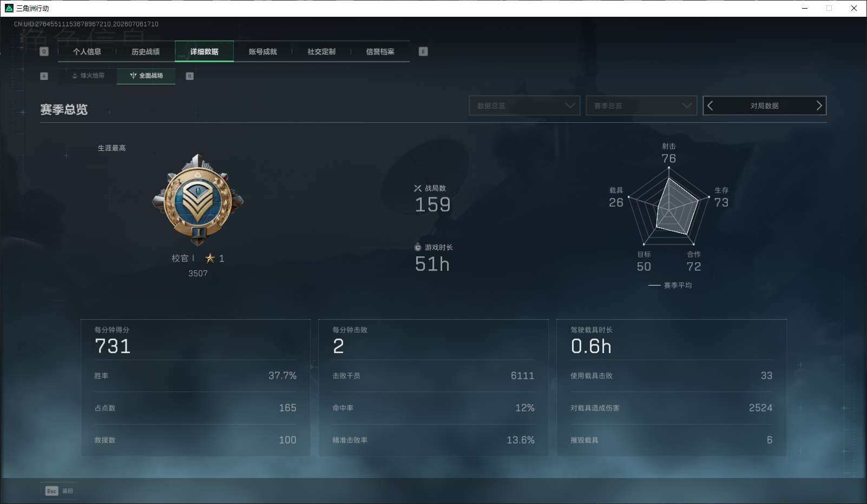Click the left arrow beside 对局数据
Image resolution: width=867 pixels, height=504 pixels.
point(711,105)
